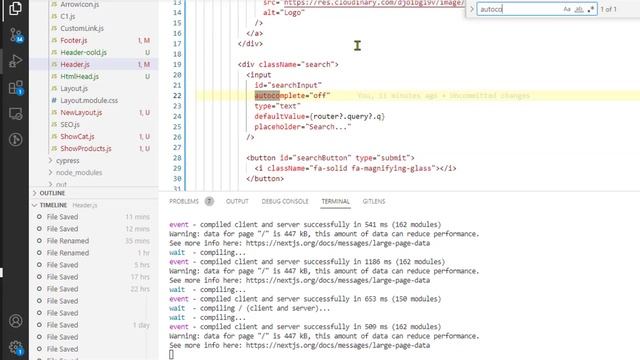Select the 17 hrs File Saved entry

[x=94, y=277]
